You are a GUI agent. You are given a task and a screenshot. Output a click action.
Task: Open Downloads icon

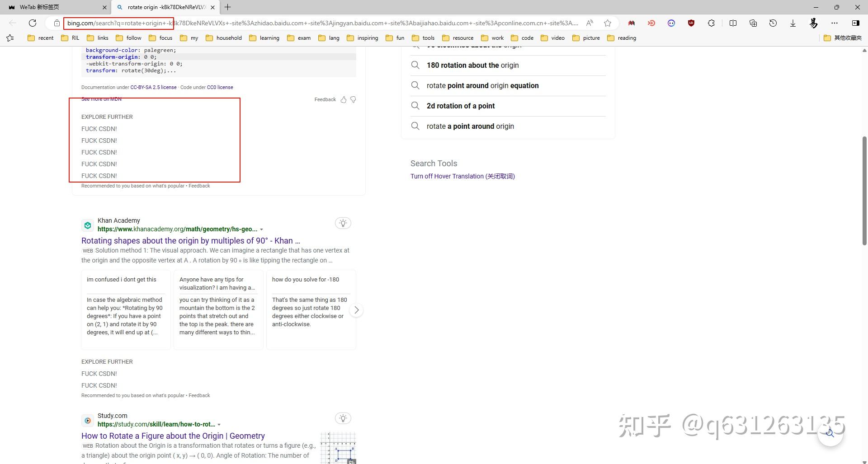pos(793,23)
